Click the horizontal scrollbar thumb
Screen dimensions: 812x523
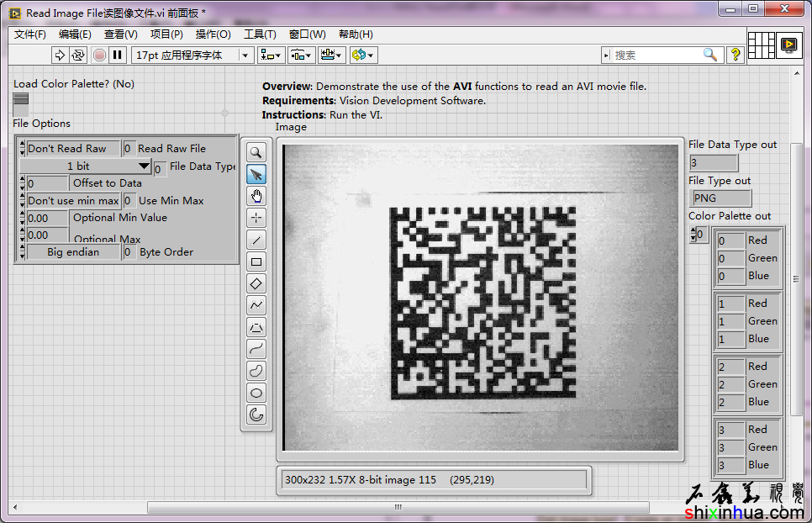point(398,508)
